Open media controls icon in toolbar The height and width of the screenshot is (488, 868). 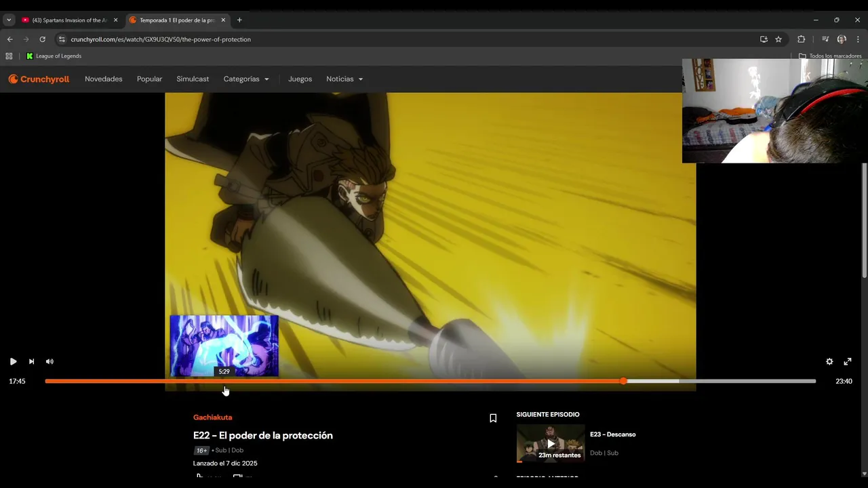coord(825,39)
